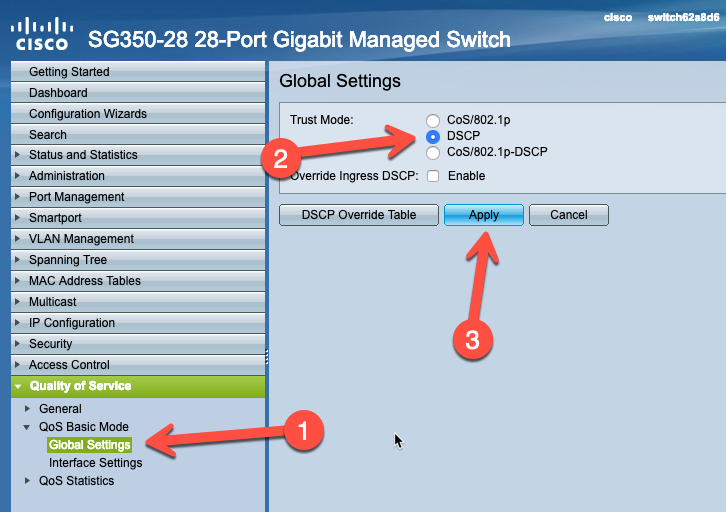Viewport: 726px width, 512px height.
Task: Expand the IP Configuration arrow
Action: coord(18,323)
